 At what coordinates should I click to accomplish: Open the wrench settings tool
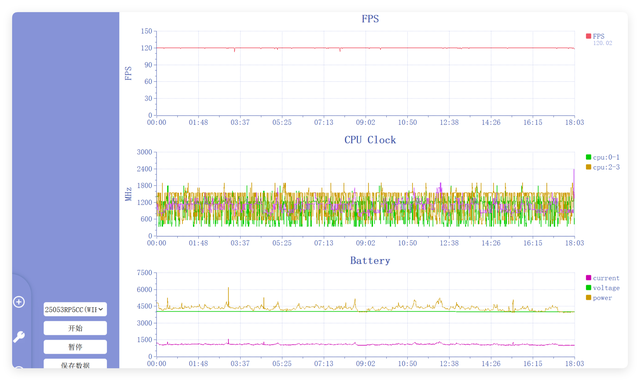click(x=19, y=336)
